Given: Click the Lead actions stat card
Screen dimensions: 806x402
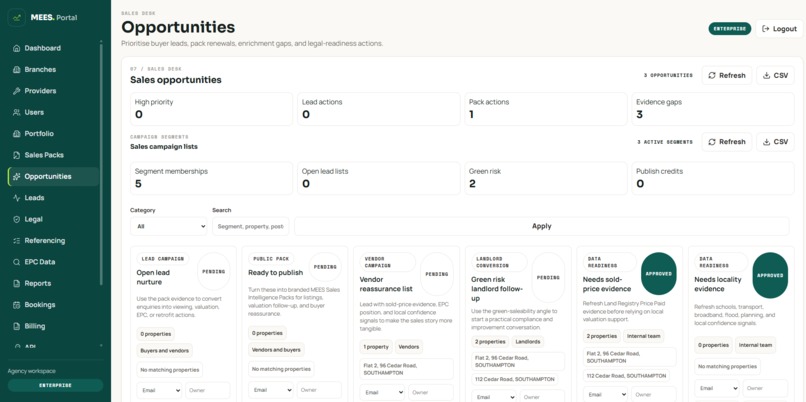Looking at the screenshot, I should (x=378, y=109).
